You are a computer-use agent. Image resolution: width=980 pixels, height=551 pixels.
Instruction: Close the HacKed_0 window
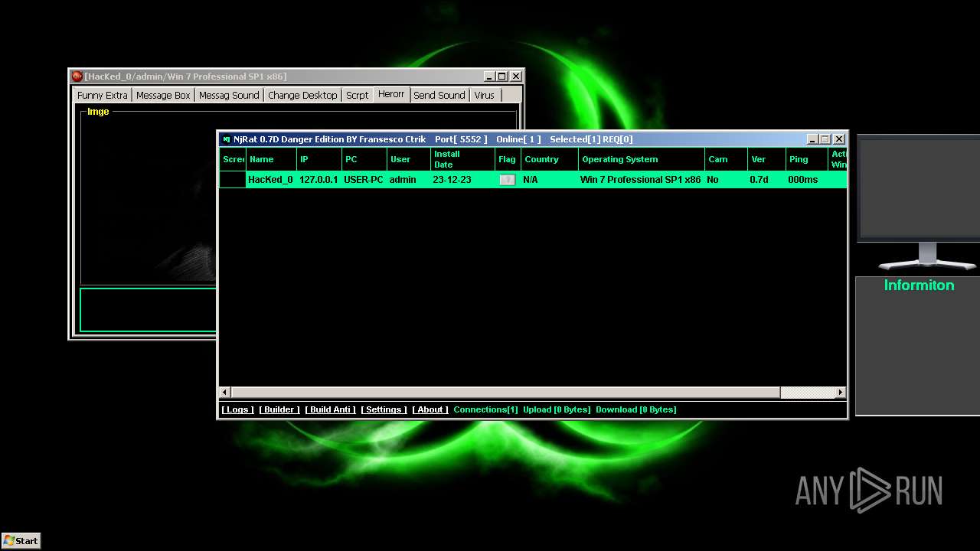point(516,77)
